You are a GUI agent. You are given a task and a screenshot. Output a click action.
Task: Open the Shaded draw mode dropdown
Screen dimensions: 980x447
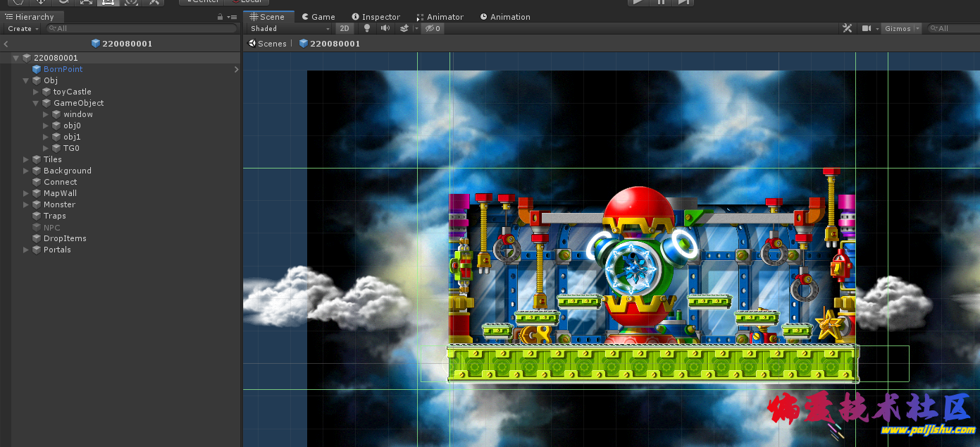[290, 28]
